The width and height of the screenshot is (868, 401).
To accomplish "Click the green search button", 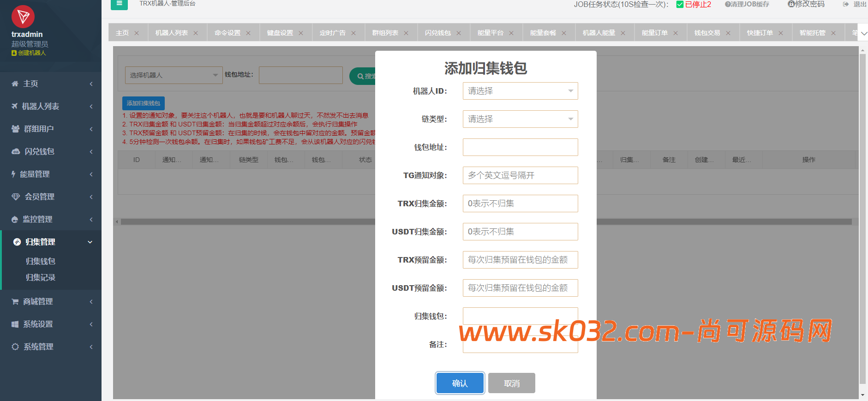I will [x=363, y=76].
